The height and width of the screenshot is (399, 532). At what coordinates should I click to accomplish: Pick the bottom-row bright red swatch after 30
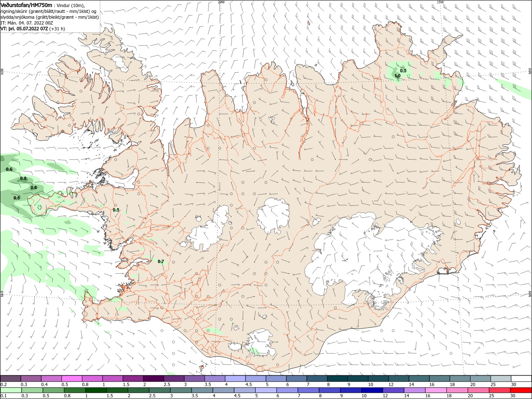[x=521, y=390]
